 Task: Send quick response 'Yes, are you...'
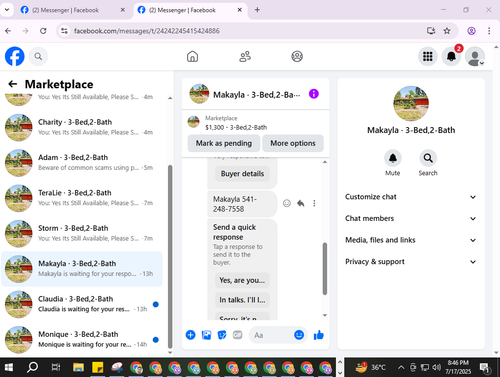click(242, 280)
